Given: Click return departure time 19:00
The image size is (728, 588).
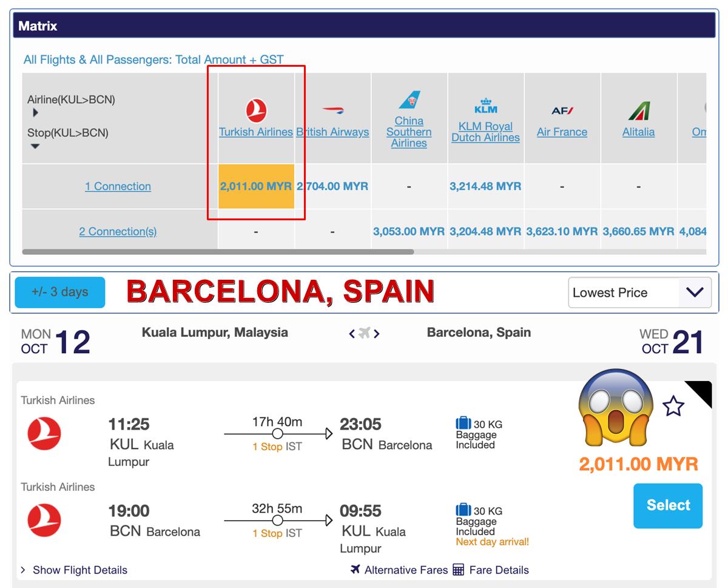Looking at the screenshot, I should [129, 511].
